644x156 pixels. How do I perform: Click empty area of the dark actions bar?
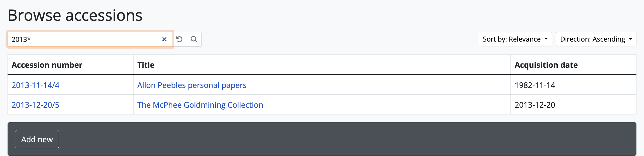[324, 139]
